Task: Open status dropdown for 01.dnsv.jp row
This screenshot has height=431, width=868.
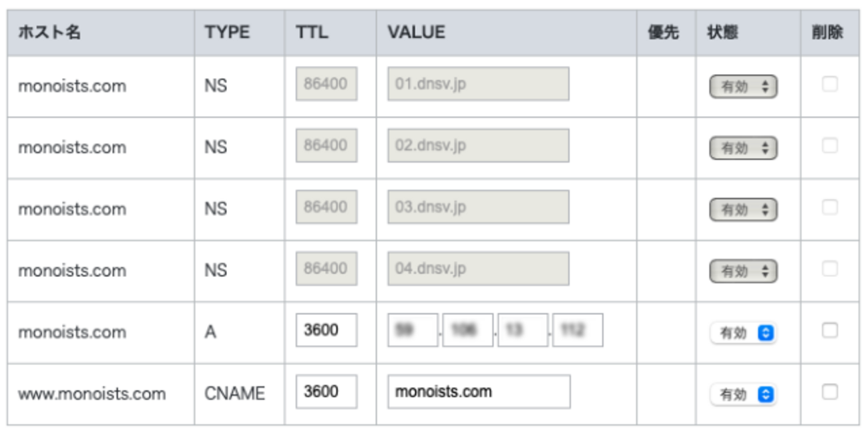Action: point(743,87)
